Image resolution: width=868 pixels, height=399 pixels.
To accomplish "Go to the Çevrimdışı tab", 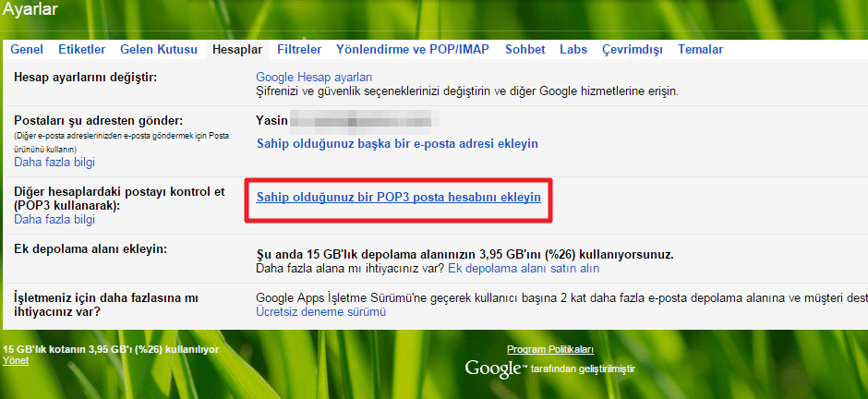I will [633, 49].
